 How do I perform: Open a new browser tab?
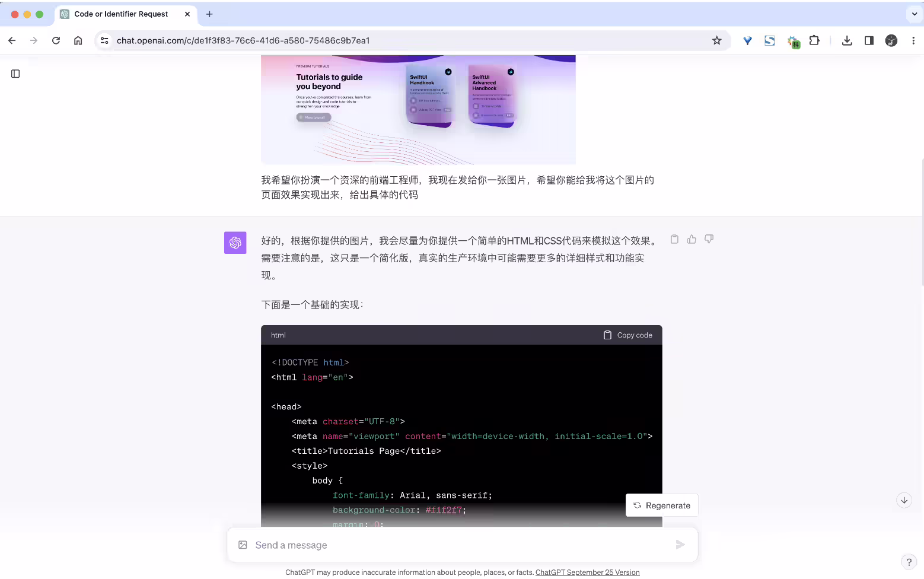click(209, 14)
